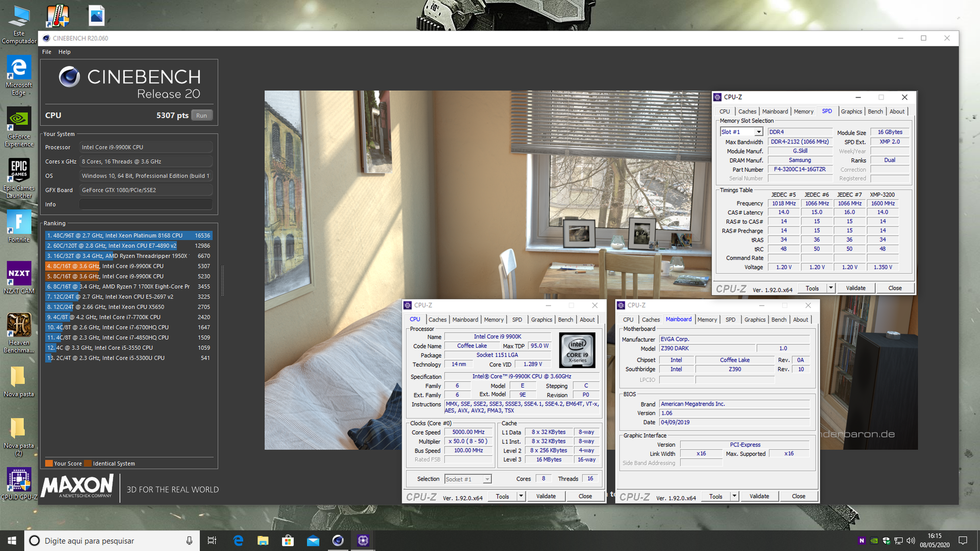Click Part Number F4-3200C14-16GTZR field

[799, 169]
